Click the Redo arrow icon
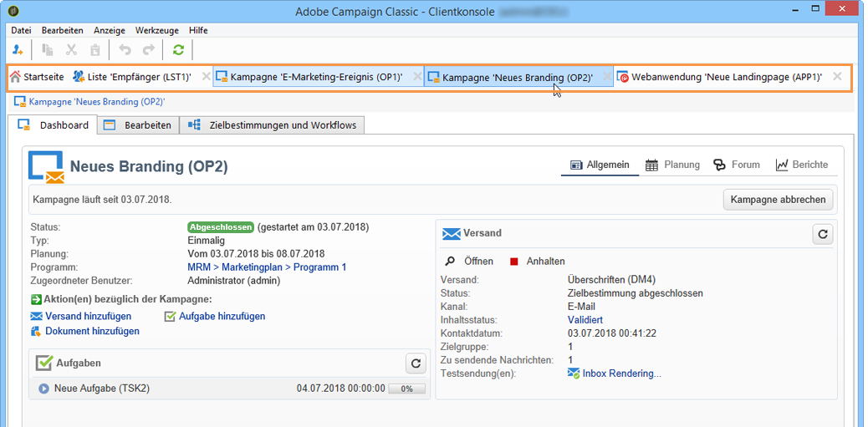Image resolution: width=868 pixels, height=427 pixels. point(148,50)
